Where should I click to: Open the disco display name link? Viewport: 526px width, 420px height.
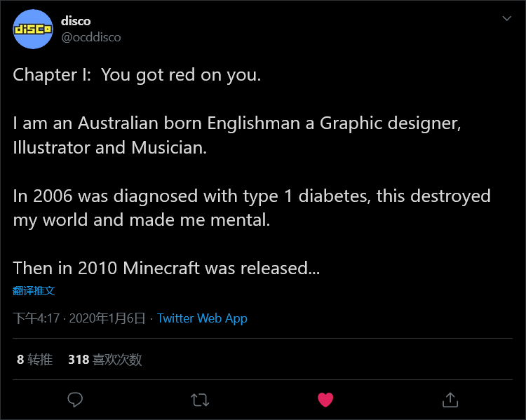(x=76, y=20)
